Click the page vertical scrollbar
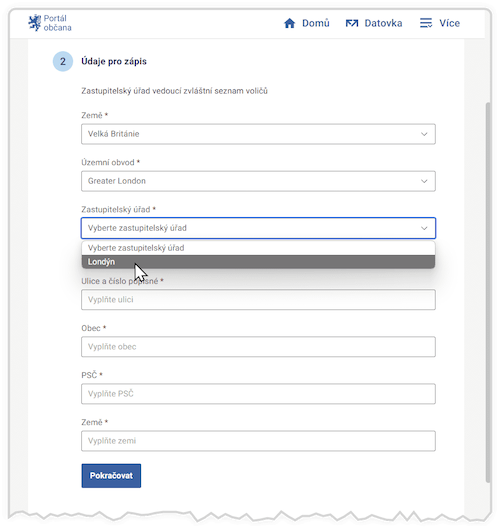This screenshot has width=500, height=530. [488, 293]
